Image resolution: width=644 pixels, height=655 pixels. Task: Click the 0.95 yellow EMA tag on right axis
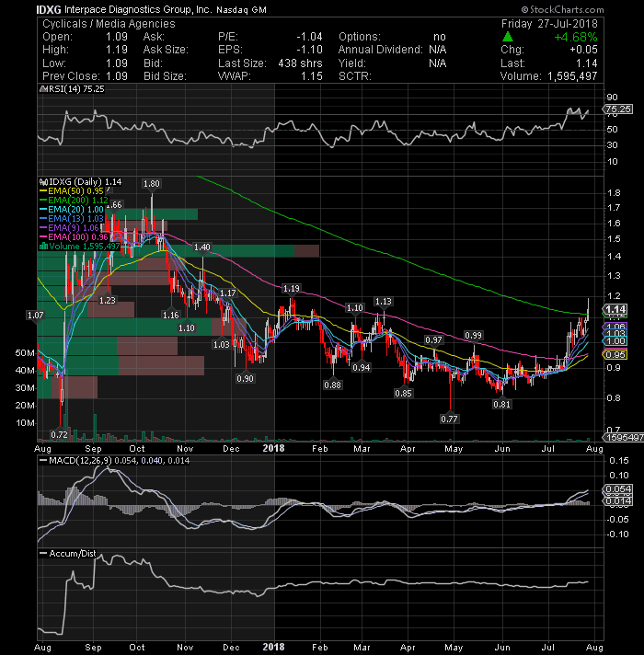615,355
